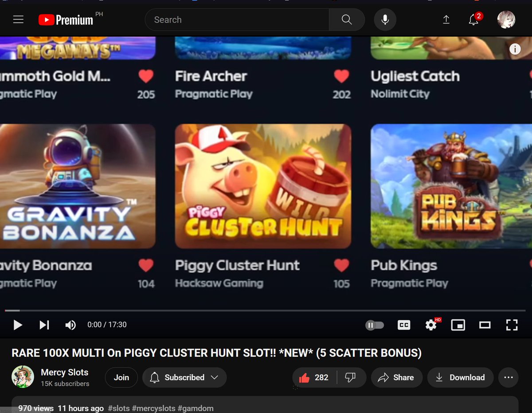Start voice search with microphone icon

coord(385,20)
